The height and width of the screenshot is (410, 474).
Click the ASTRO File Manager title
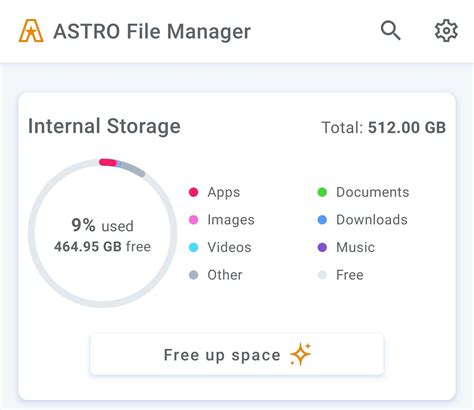coord(152,32)
